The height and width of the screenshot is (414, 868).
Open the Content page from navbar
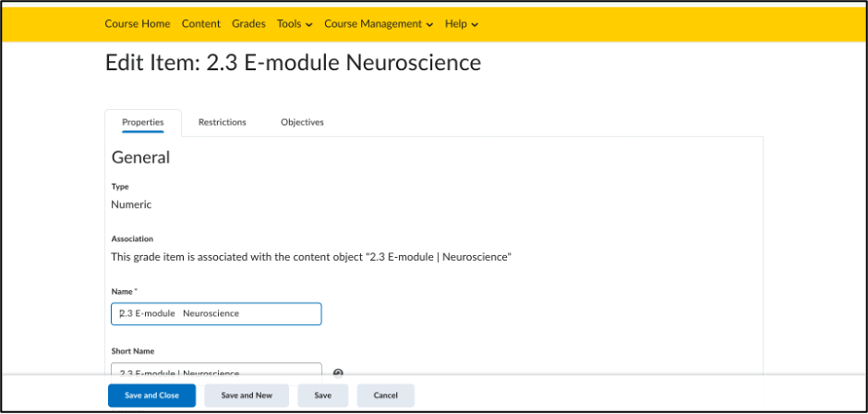201,24
